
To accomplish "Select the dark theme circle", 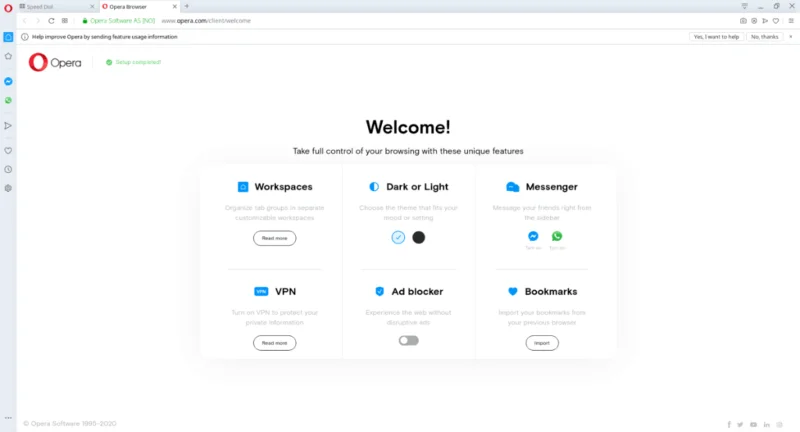I will 418,237.
